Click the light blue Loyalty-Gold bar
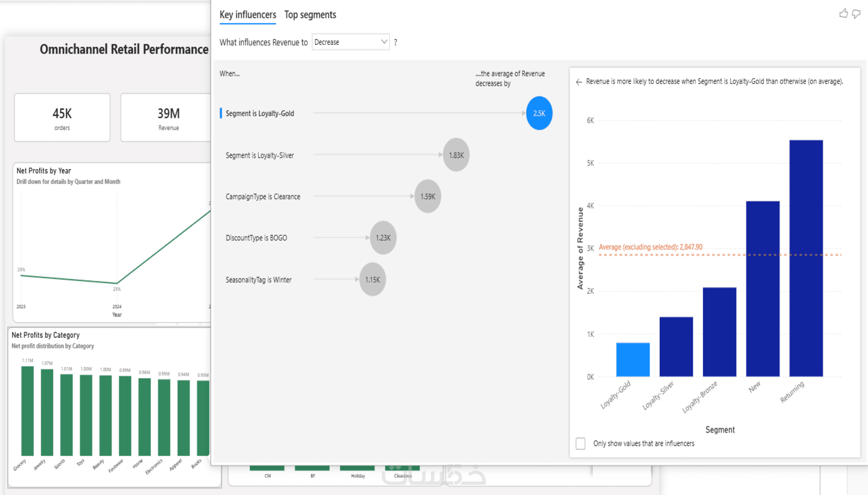The height and width of the screenshot is (495, 868). pyautogui.click(x=633, y=360)
